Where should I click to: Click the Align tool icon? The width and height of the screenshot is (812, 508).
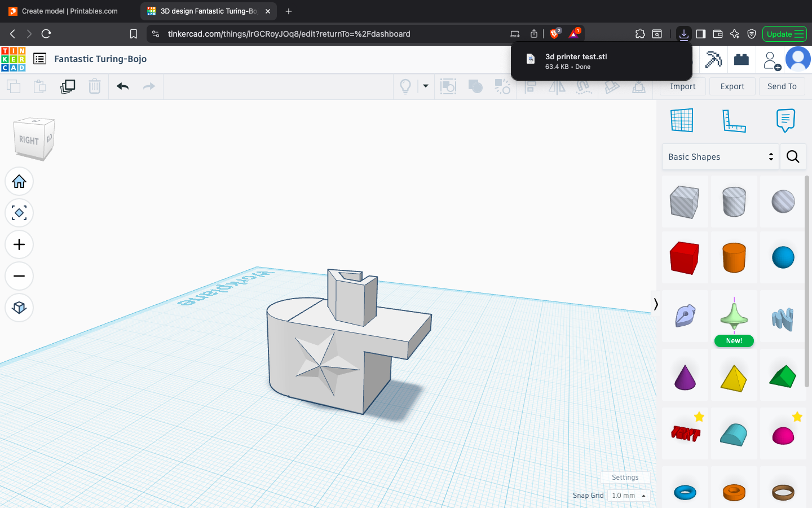[531, 86]
